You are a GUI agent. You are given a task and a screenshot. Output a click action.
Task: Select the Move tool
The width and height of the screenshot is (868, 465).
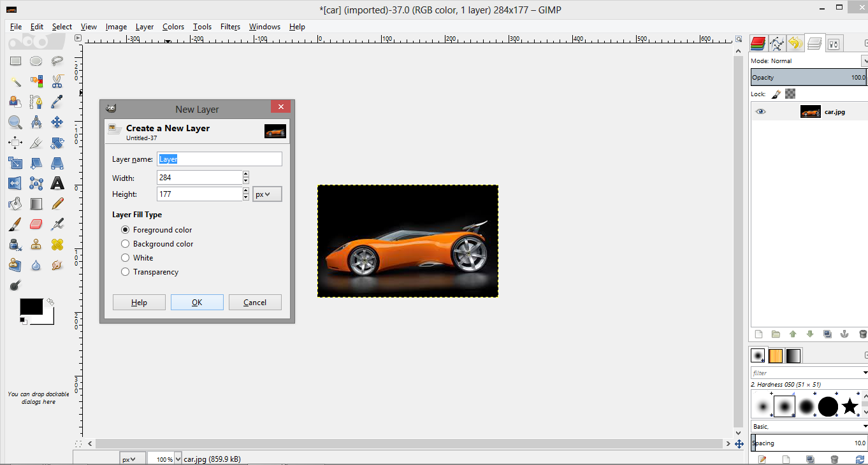pyautogui.click(x=57, y=122)
